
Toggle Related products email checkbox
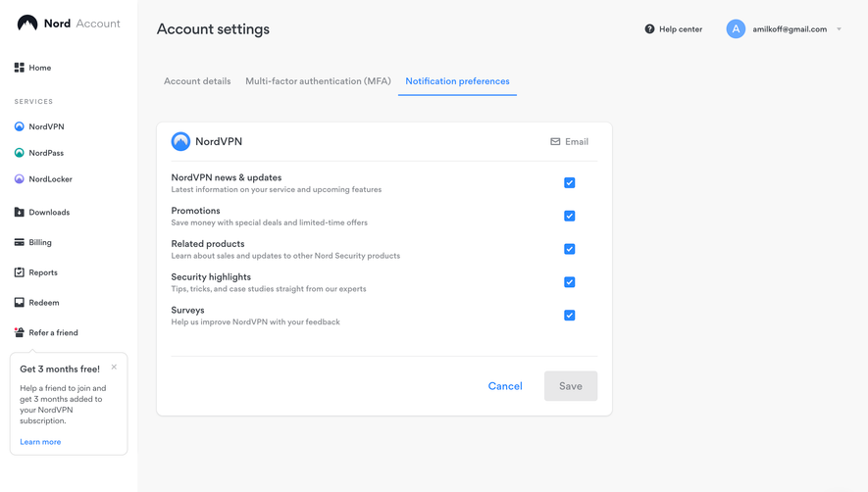point(569,249)
